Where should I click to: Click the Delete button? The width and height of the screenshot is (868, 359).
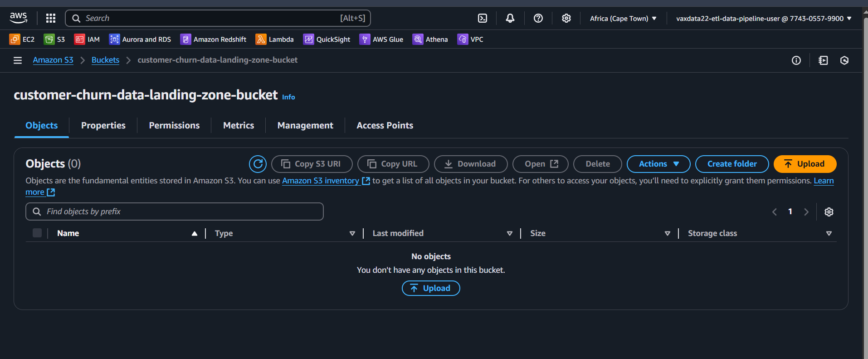click(598, 164)
